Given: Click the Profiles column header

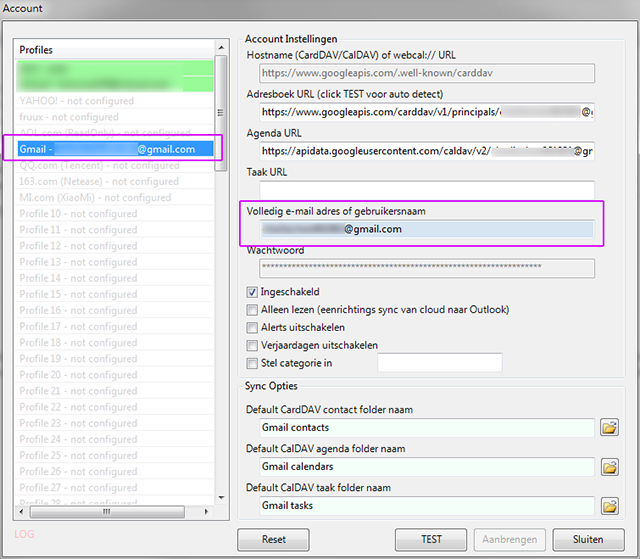Looking at the screenshot, I should [115, 50].
